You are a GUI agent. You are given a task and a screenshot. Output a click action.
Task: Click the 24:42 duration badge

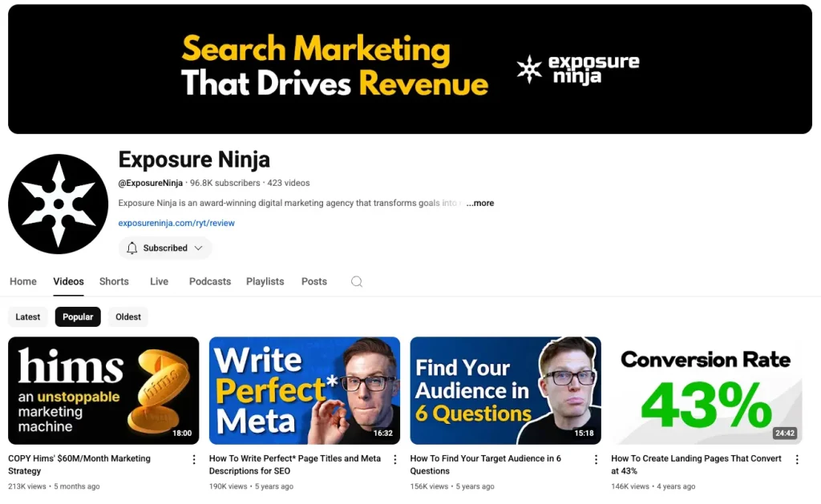pyautogui.click(x=785, y=433)
